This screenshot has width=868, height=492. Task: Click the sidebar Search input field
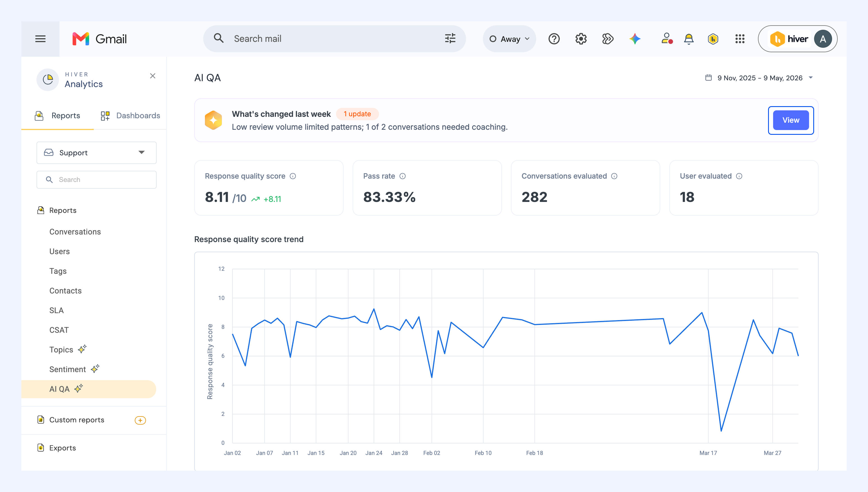(x=97, y=180)
